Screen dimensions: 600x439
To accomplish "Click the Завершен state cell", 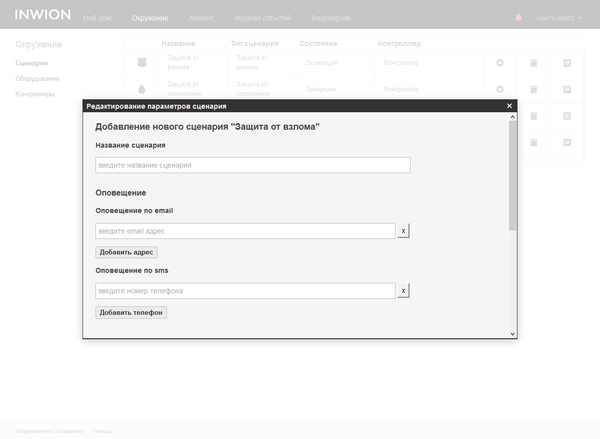I will tap(321, 89).
